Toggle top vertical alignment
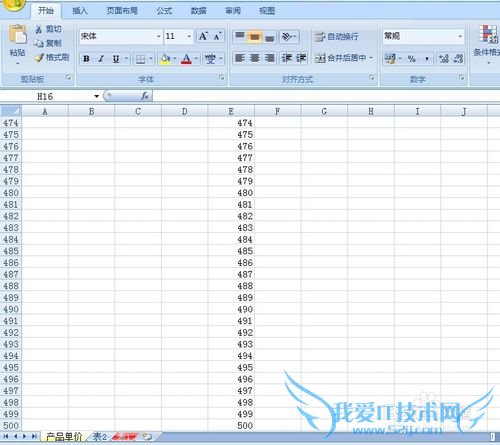The width and height of the screenshot is (500, 445). tap(240, 36)
